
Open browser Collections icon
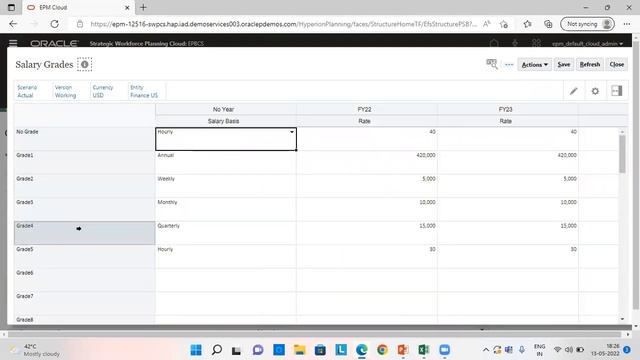pyautogui.click(x=548, y=24)
